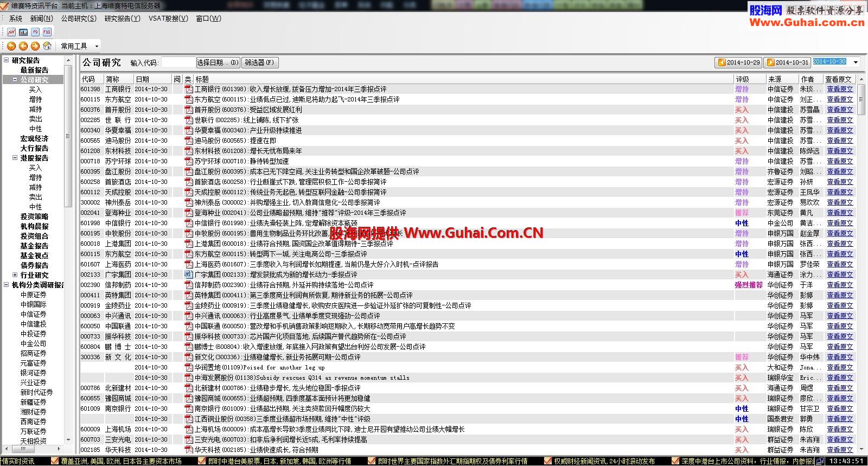Open PDF icon for 华润置地(01109) report
The image size is (868, 466).
tap(189, 367)
